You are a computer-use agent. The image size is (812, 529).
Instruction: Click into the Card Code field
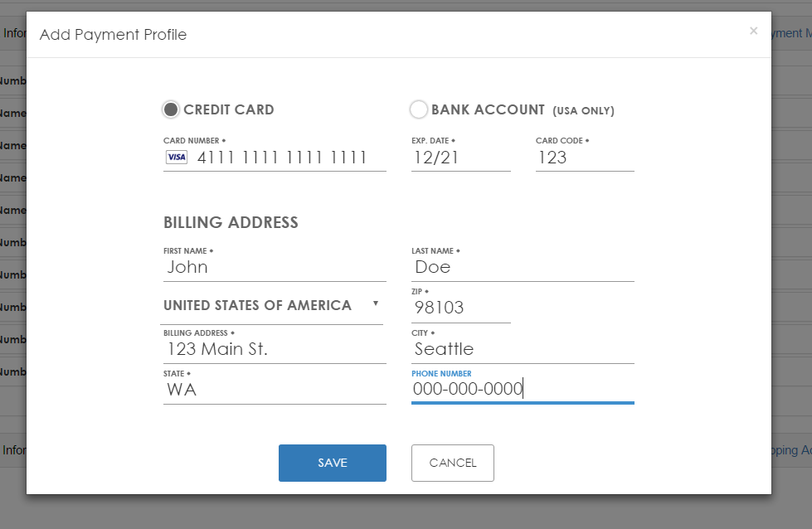[584, 158]
